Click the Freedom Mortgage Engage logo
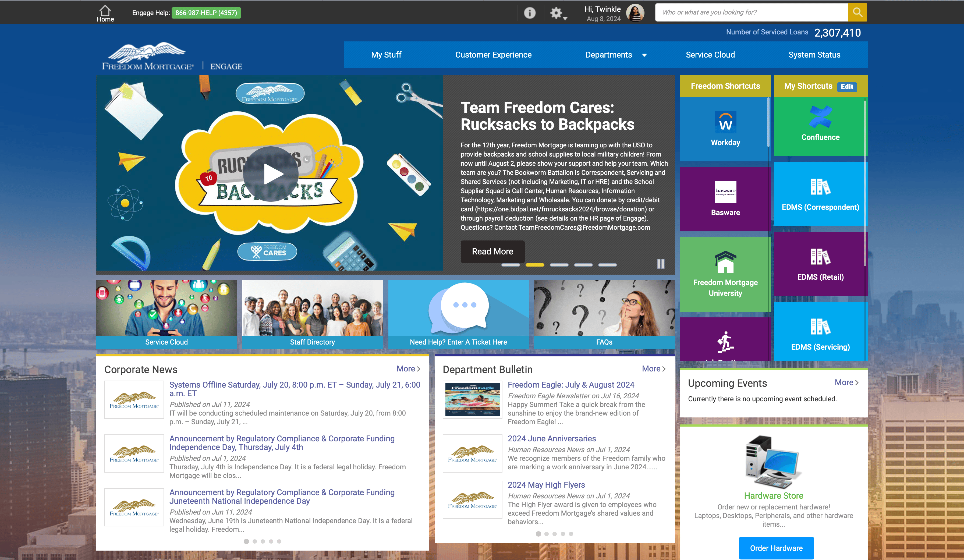The width and height of the screenshot is (964, 560). 172,56
